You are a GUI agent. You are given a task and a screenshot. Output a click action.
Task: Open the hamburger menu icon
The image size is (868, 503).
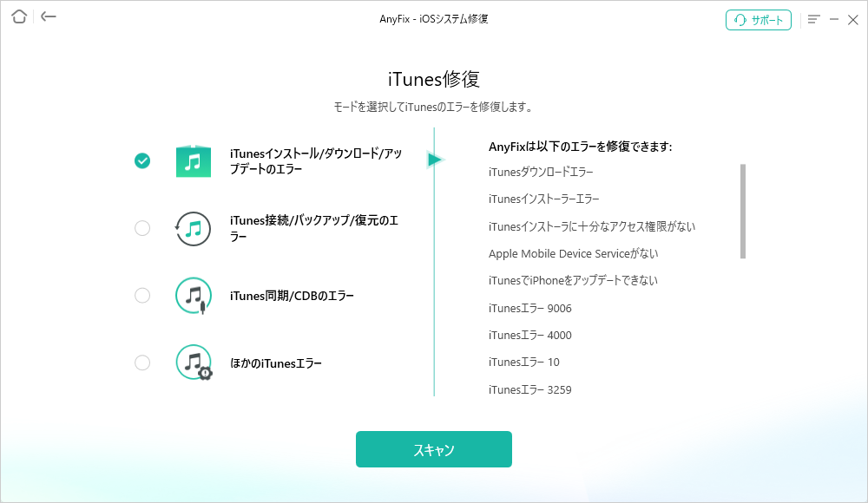tap(813, 19)
